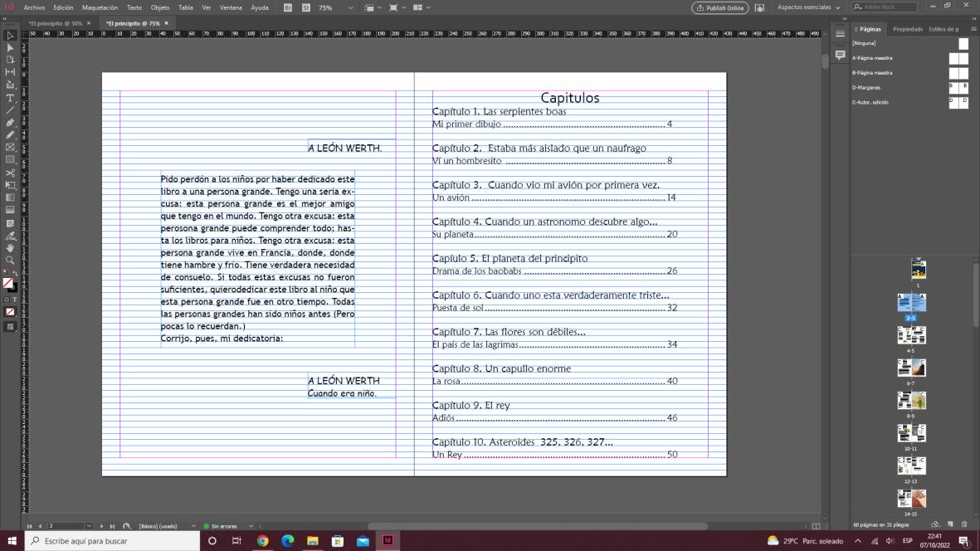Go to last page button
The image size is (980, 551).
pos(113,526)
